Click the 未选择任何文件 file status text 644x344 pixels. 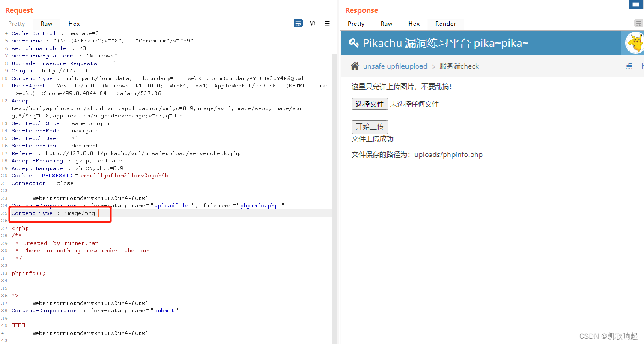coord(414,104)
